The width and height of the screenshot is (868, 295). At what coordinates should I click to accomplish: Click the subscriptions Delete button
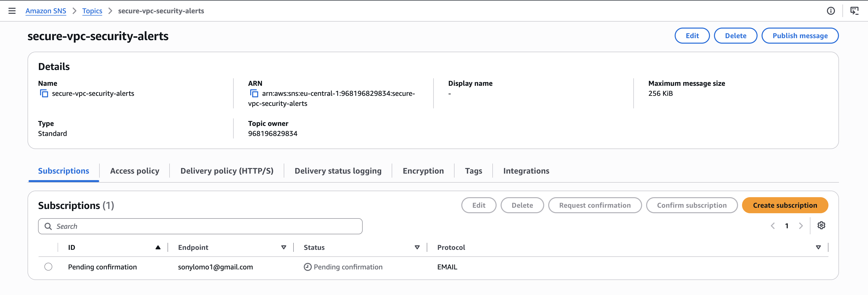522,205
